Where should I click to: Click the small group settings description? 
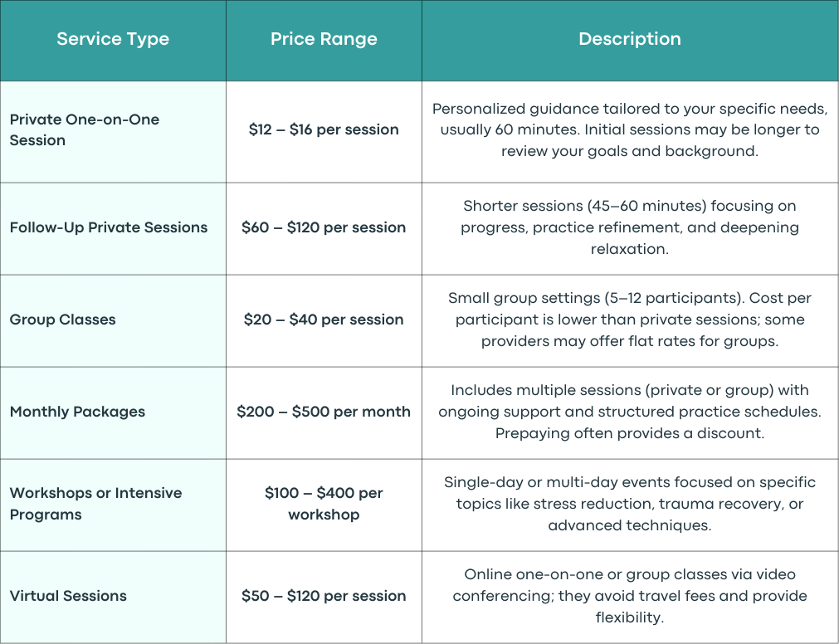(x=630, y=320)
